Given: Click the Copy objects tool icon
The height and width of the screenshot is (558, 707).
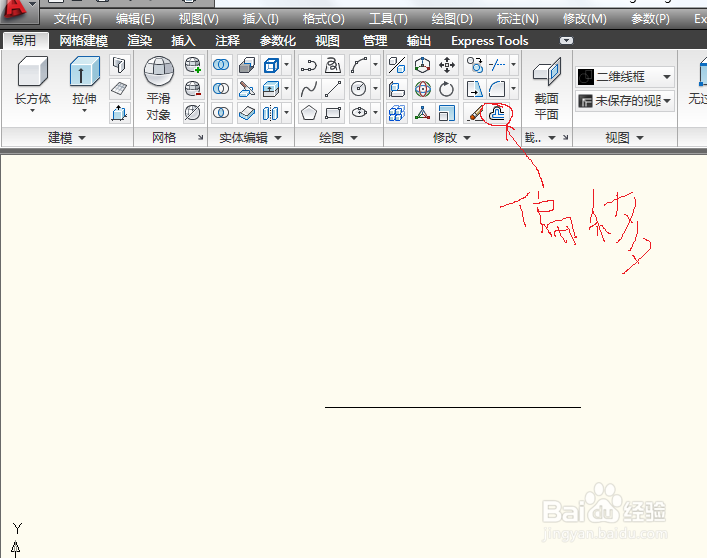Looking at the screenshot, I should click(474, 65).
